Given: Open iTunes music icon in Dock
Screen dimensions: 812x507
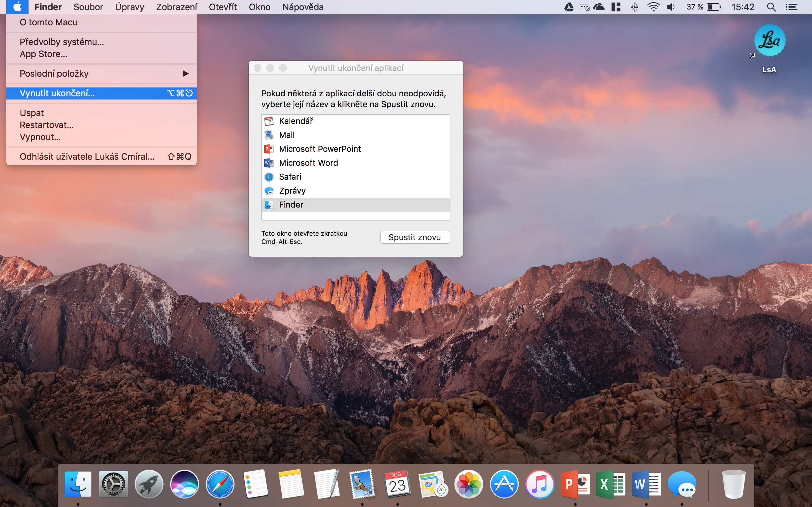Looking at the screenshot, I should 539,484.
